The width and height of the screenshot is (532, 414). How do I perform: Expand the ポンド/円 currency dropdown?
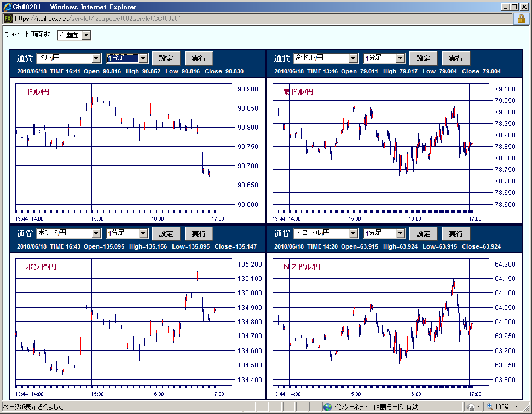click(x=96, y=233)
